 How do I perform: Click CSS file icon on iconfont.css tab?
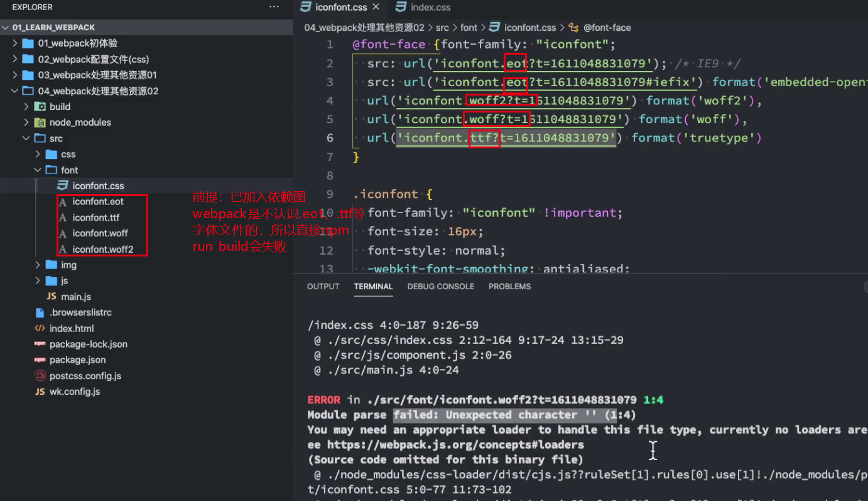point(306,7)
